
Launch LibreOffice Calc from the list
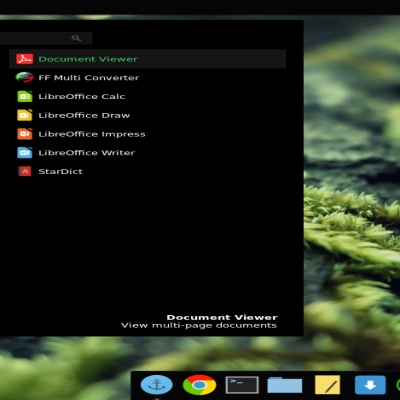click(147, 96)
